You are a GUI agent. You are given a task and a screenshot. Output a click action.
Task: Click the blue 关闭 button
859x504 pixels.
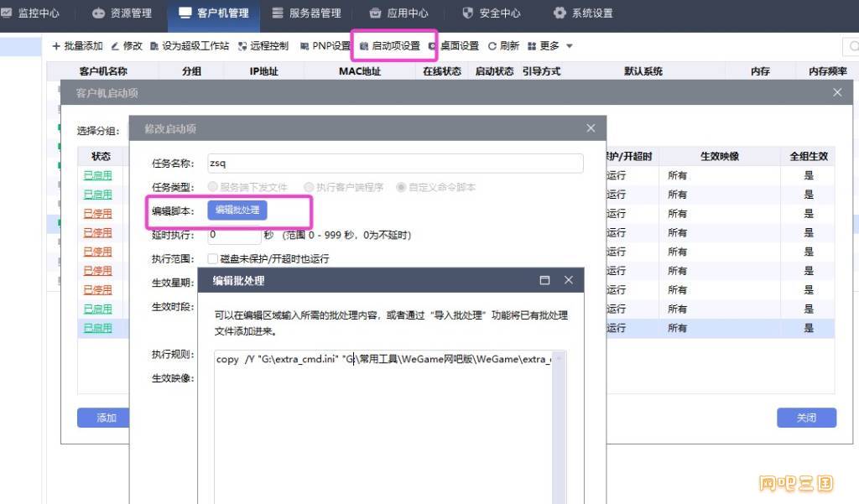806,418
